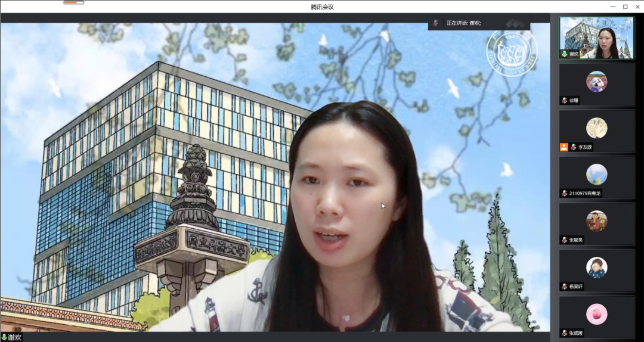Click the muted microphone icon beside 徐珊
The height and width of the screenshot is (342, 644).
point(564,101)
